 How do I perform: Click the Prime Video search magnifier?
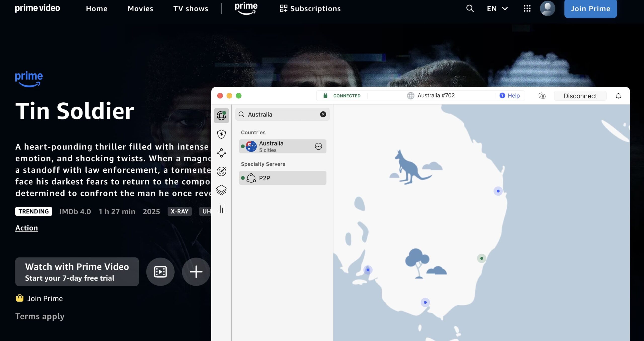pos(469,8)
